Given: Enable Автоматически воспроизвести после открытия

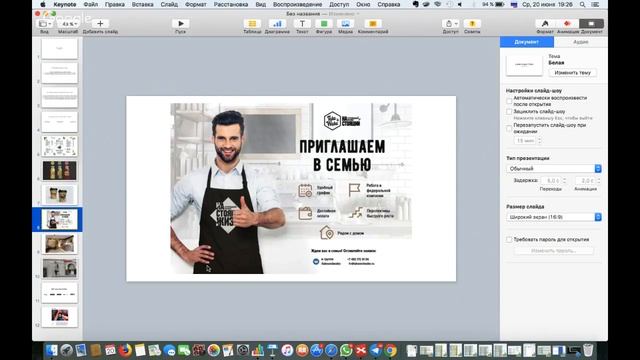Looking at the screenshot, I should tap(509, 101).
